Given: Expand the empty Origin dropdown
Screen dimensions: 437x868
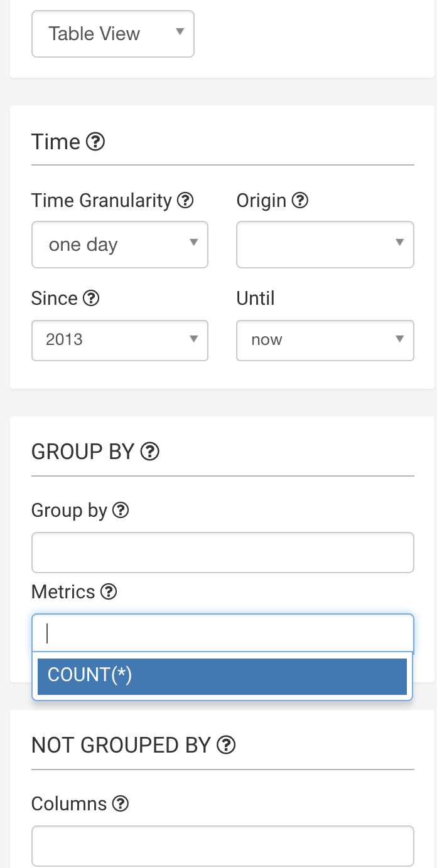Looking at the screenshot, I should (325, 245).
